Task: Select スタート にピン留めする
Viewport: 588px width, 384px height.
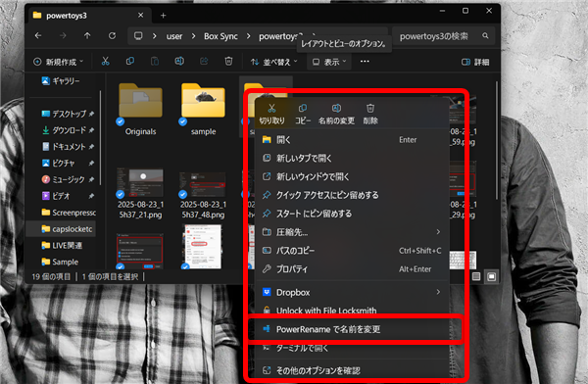Action: click(352, 214)
